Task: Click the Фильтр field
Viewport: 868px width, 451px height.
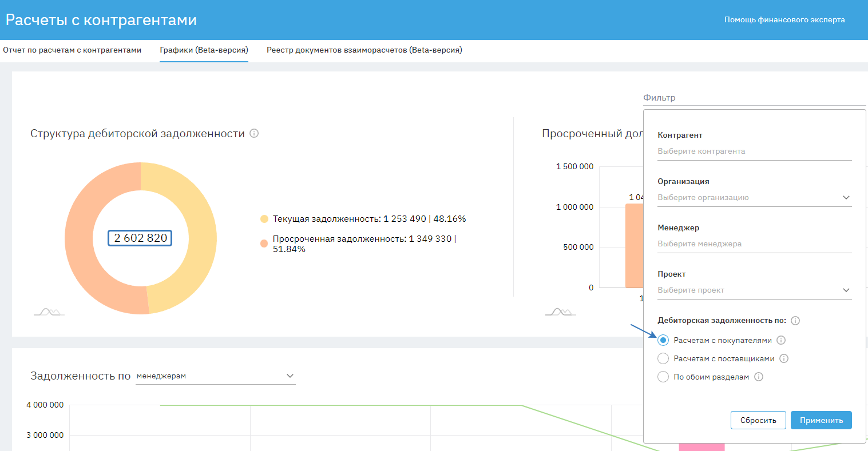Action: pyautogui.click(x=754, y=98)
